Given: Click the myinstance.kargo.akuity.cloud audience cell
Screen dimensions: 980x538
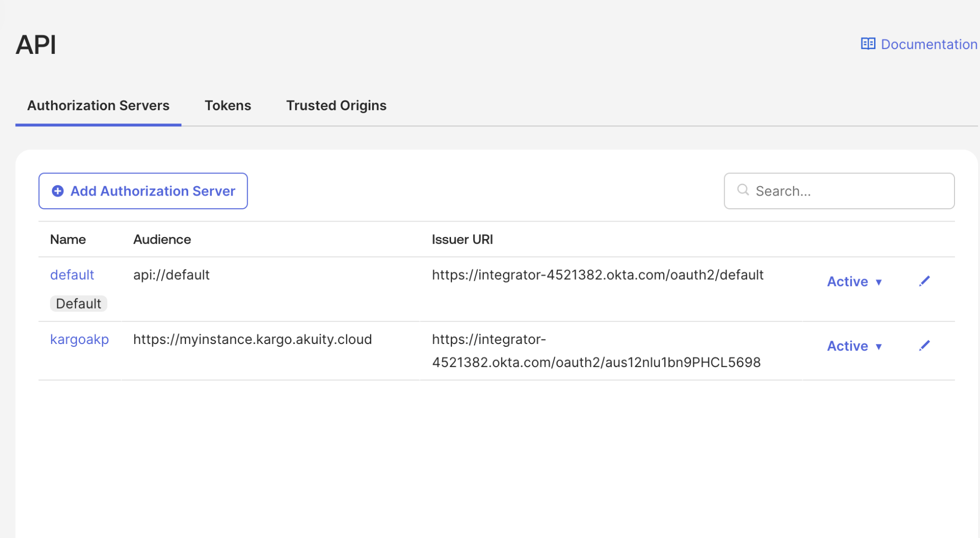Looking at the screenshot, I should (252, 340).
